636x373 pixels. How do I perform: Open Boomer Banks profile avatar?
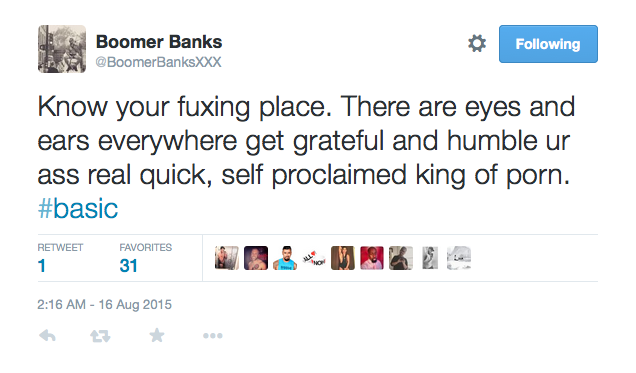(62, 49)
